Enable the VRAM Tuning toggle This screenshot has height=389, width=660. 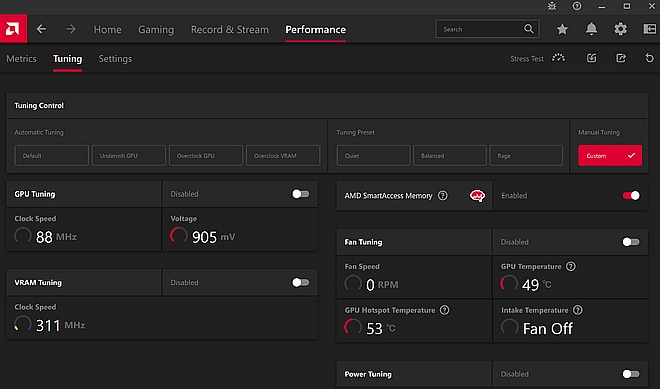tap(301, 282)
